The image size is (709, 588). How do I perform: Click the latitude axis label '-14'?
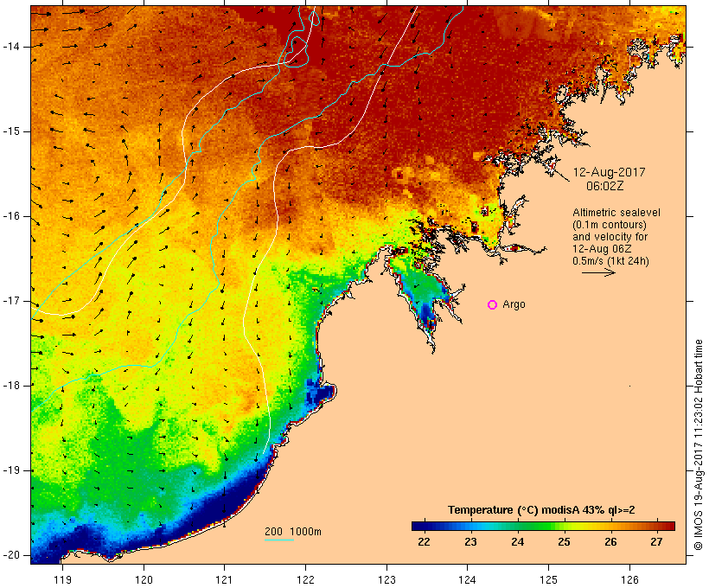[x=11, y=47]
